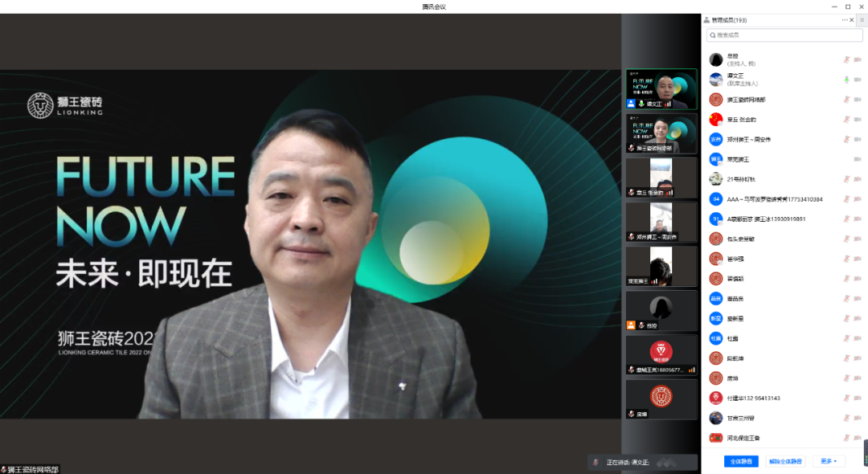Image resolution: width=868 pixels, height=474 pixels.
Task: Select member 杜露 in the participant list
Action: point(732,338)
